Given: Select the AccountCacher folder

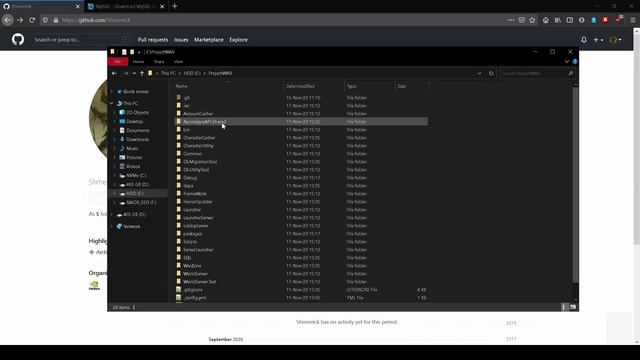Looking at the screenshot, I should pyautogui.click(x=301, y=114).
